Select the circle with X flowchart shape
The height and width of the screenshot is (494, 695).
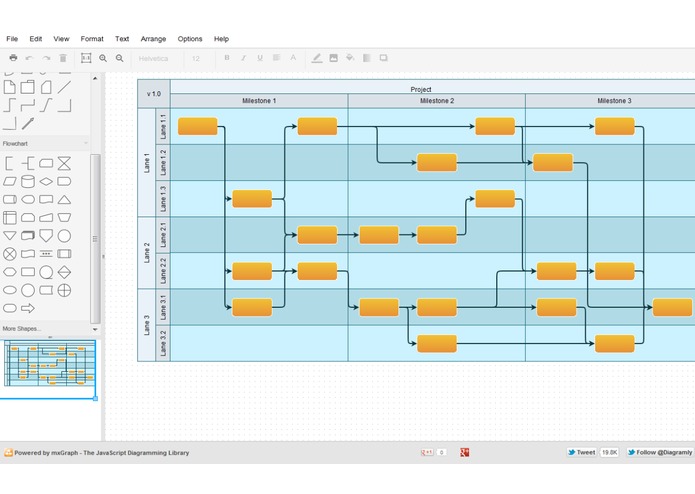[x=10, y=254]
